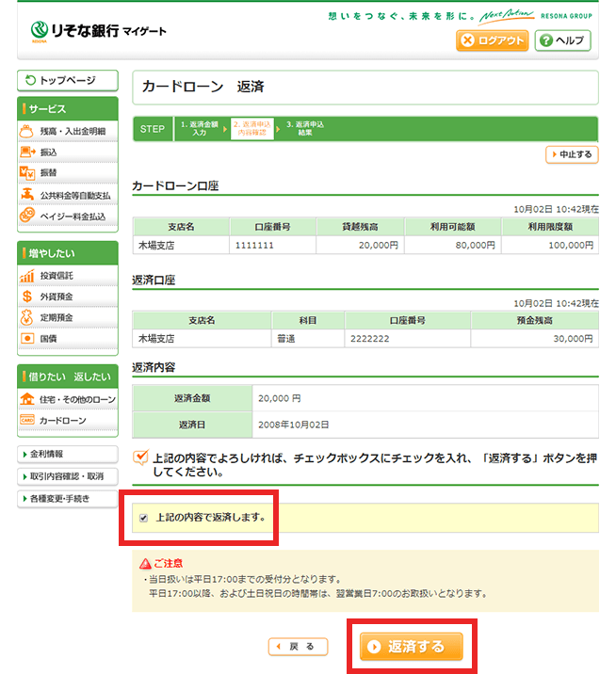Viewport: 616px width, 674px height.
Task: Click the 100,000円 利用限度額 value
Action: pyautogui.click(x=571, y=246)
